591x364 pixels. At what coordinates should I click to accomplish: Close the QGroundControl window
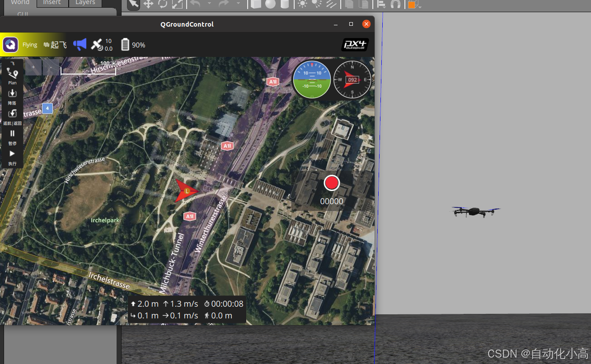[x=366, y=24]
